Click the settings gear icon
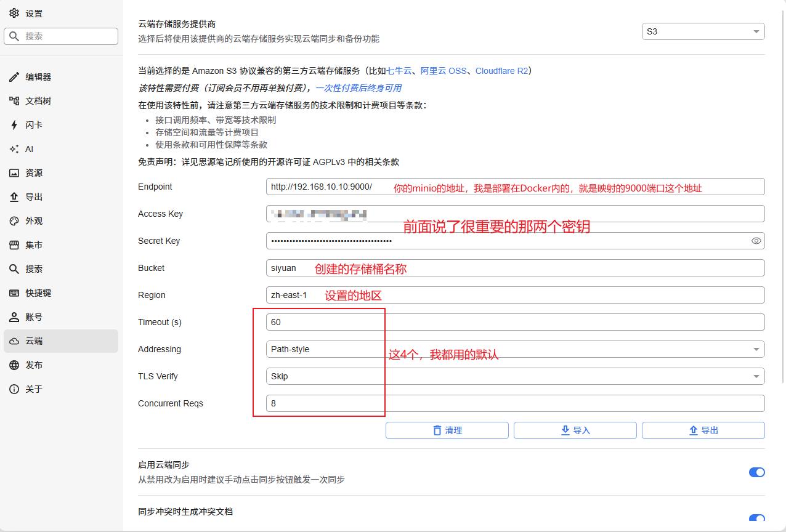The width and height of the screenshot is (786, 532). click(14, 13)
